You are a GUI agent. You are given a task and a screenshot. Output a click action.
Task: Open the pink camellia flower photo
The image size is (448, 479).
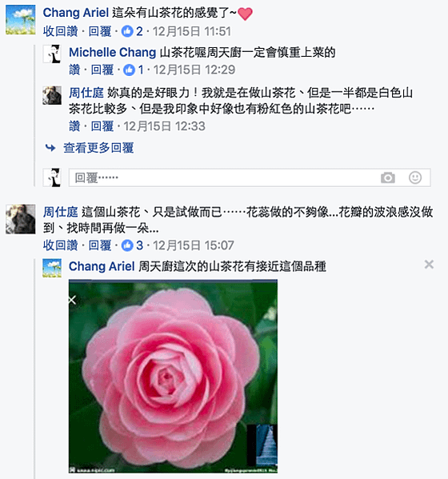pos(173,377)
